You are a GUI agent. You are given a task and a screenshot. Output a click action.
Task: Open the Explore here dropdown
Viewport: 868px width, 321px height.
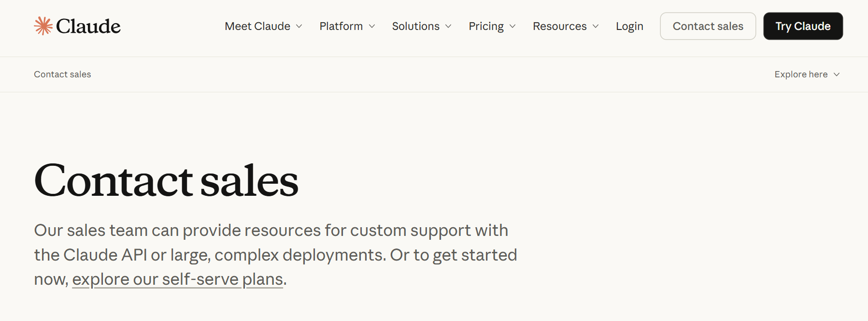(x=807, y=74)
